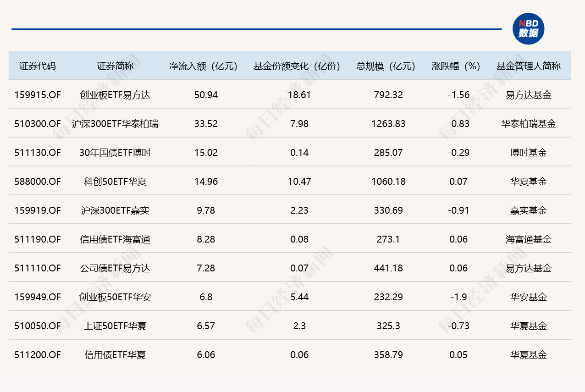
Task: Click fund name 信用债ETF海富通
Action: [x=115, y=239]
